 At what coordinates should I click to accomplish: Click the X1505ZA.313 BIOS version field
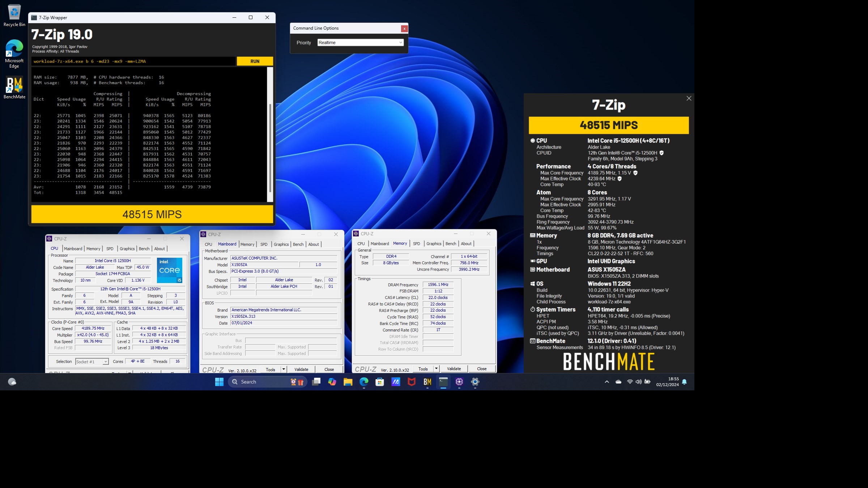(284, 316)
